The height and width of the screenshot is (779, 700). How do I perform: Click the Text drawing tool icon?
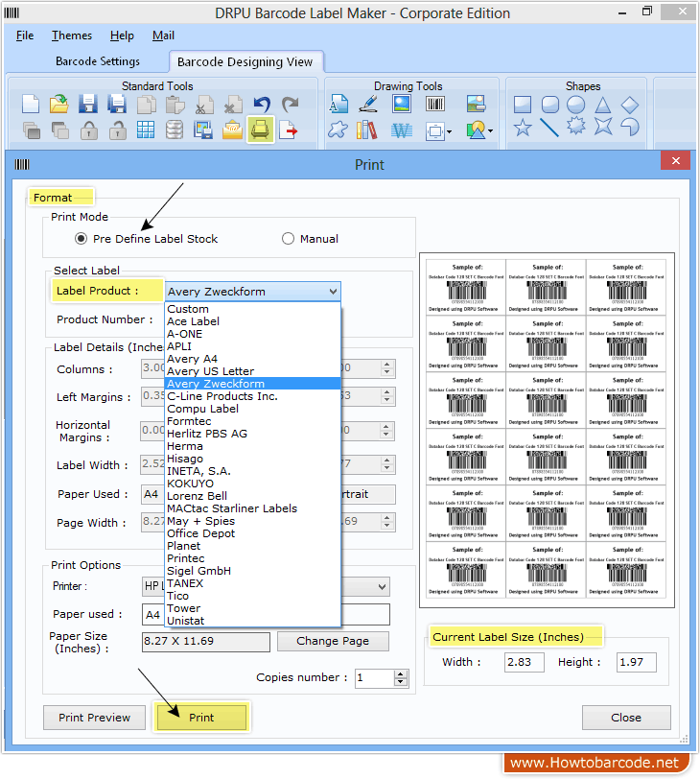(x=339, y=104)
